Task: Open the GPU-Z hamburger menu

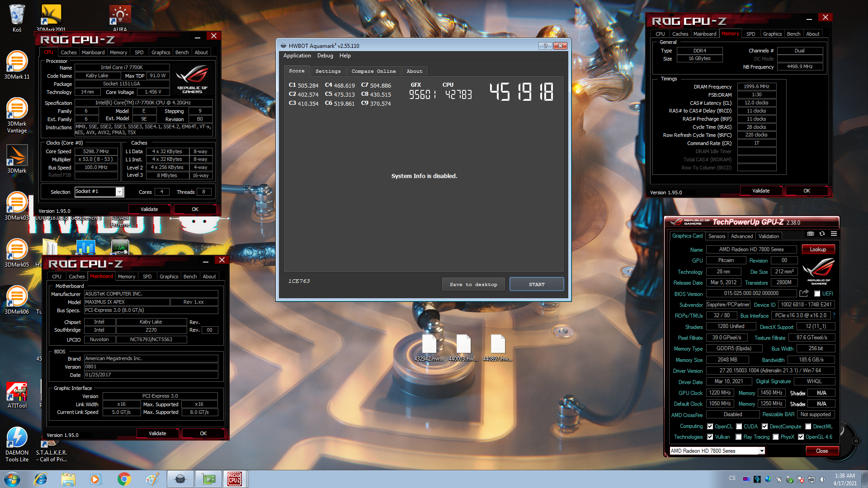Action: [x=834, y=234]
